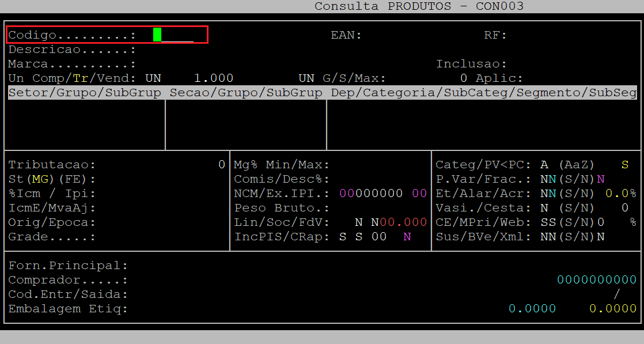Viewport: 644px width, 344px height.
Task: Click the Categ/PV<PC value A
Action: pyautogui.click(x=544, y=165)
